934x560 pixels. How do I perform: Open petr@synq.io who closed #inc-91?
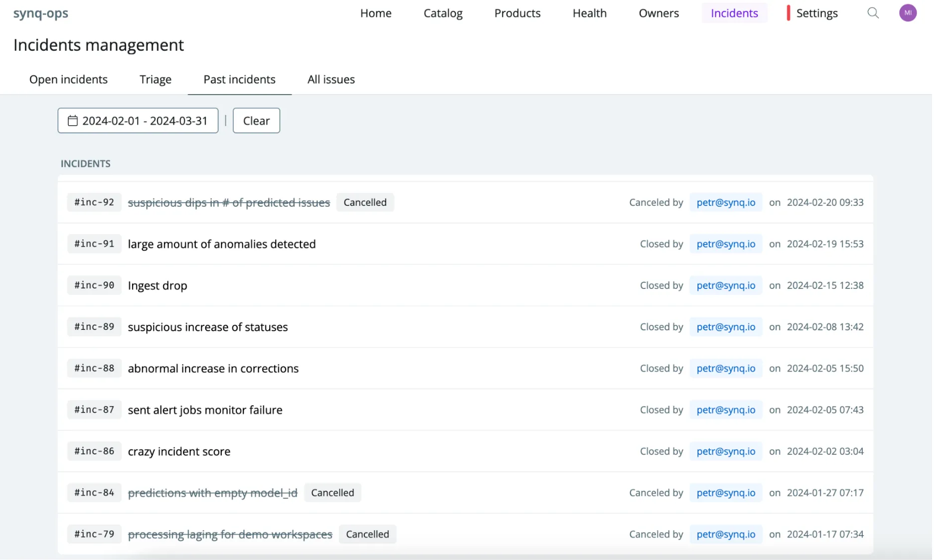click(726, 244)
